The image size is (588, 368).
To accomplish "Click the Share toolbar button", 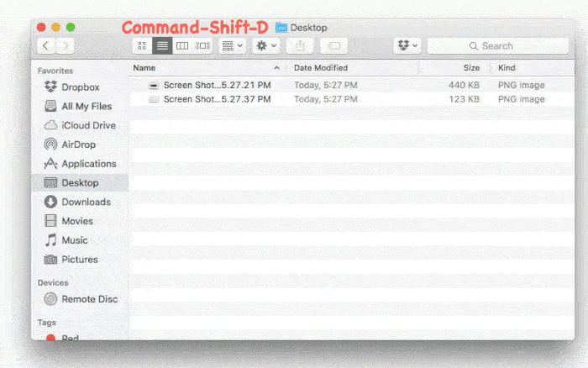I will 300,45.
